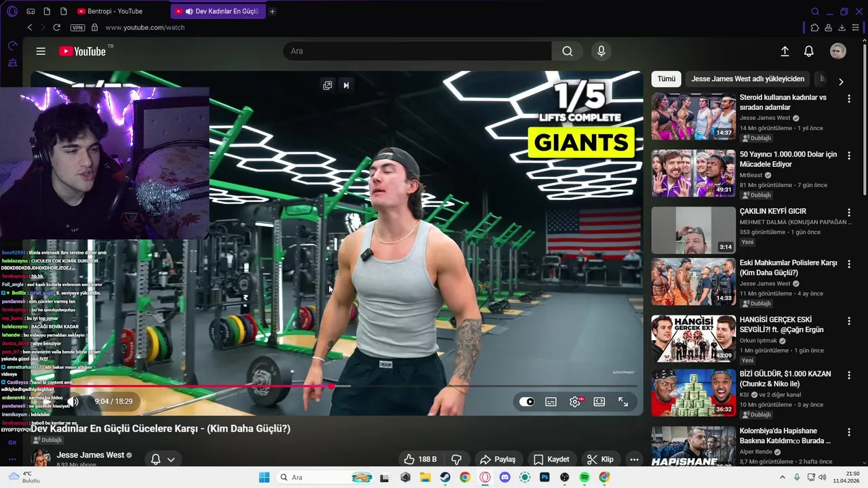Image resolution: width=868 pixels, height=488 pixels.
Task: Toggle the VPN badge in address bar
Action: click(78, 28)
